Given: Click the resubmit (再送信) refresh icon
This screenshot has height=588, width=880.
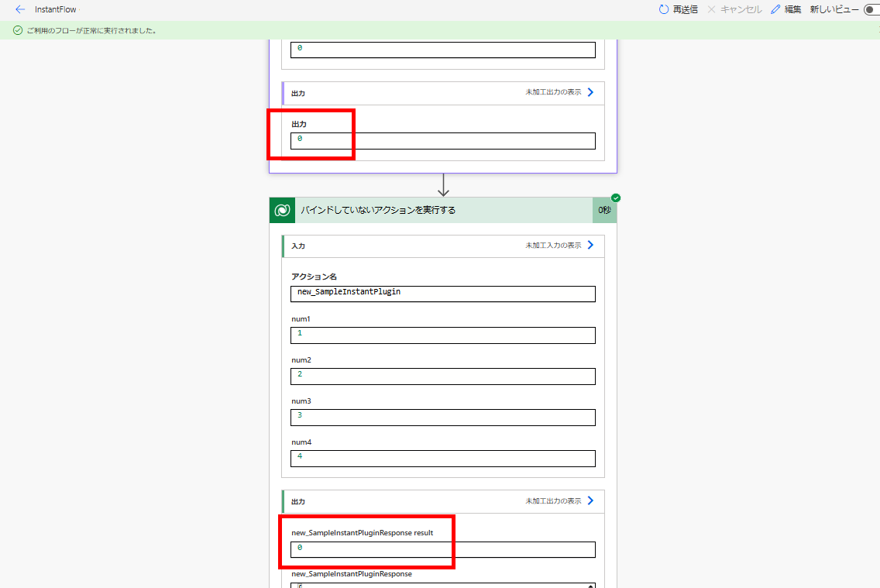Looking at the screenshot, I should coord(664,9).
